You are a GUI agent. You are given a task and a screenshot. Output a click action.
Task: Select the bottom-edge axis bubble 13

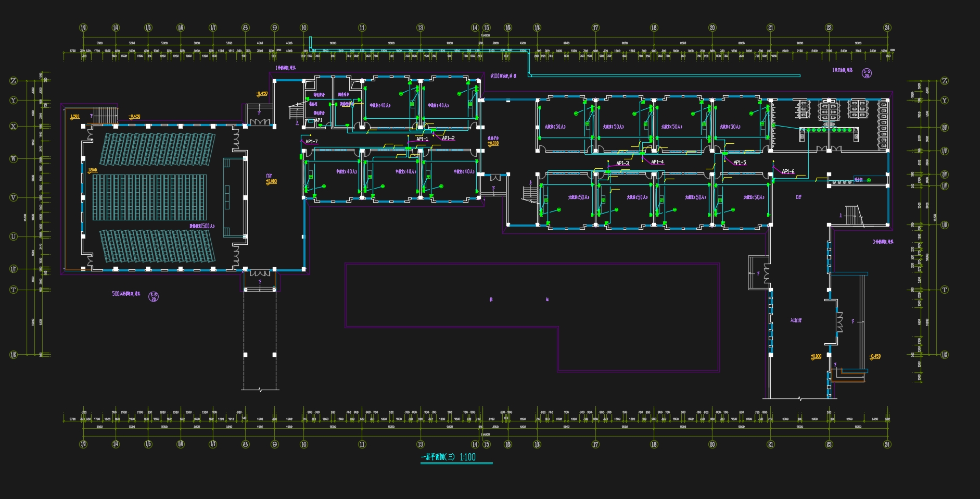421,444
